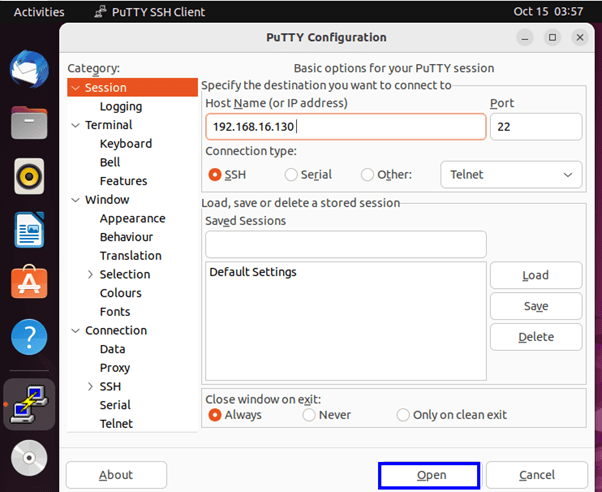Select Proxy under Connection category
Viewport: 602px width, 492px height.
click(115, 368)
